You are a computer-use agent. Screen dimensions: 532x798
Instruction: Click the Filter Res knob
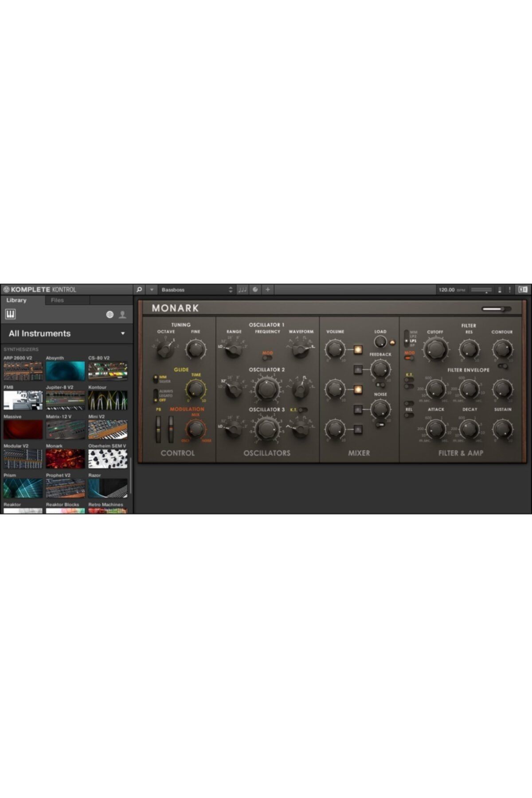click(469, 349)
